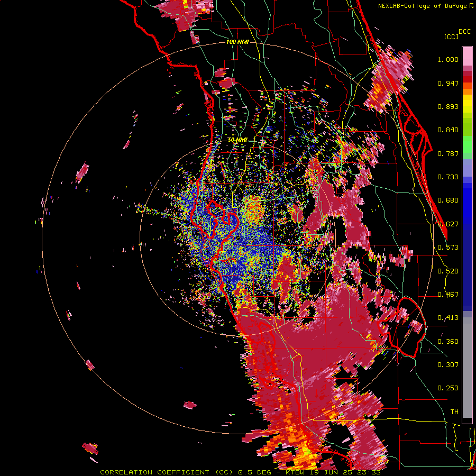Click the pink top segment of the color bar
Viewport: 476px width, 476px height.
pos(467,56)
